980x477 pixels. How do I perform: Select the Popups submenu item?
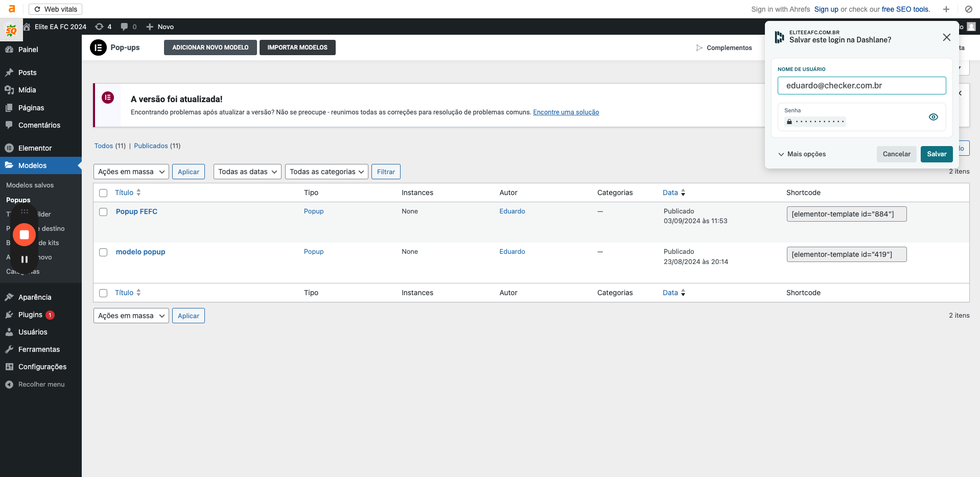pyautogui.click(x=18, y=200)
